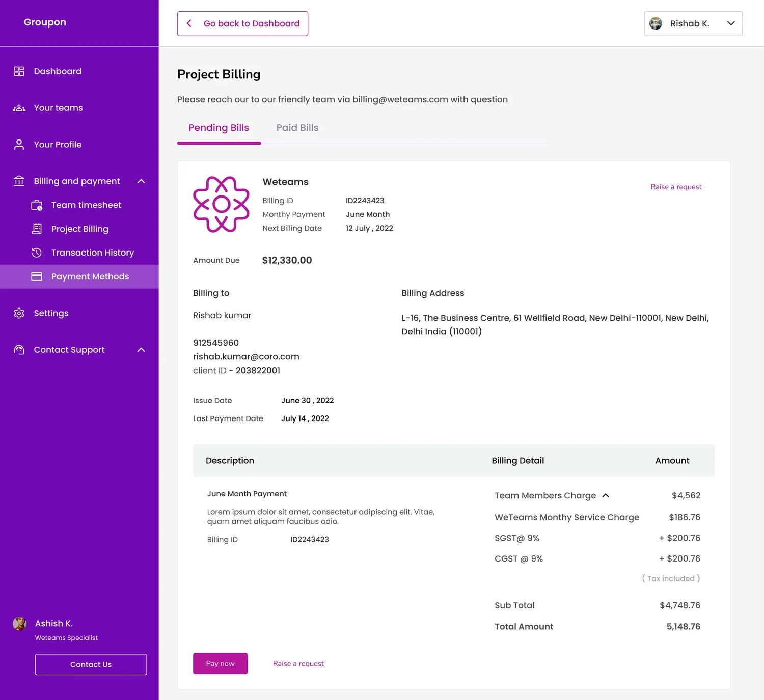Screen dimensions: 764x700
Task: Click the Your teams people icon
Action: coord(19,108)
